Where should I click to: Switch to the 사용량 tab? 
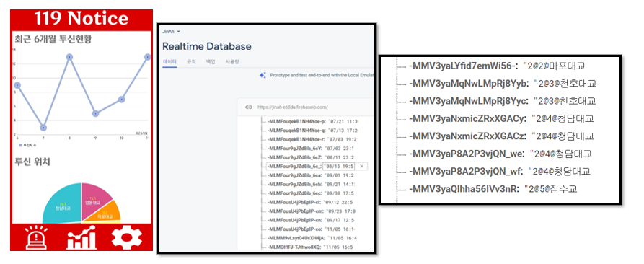point(232,61)
